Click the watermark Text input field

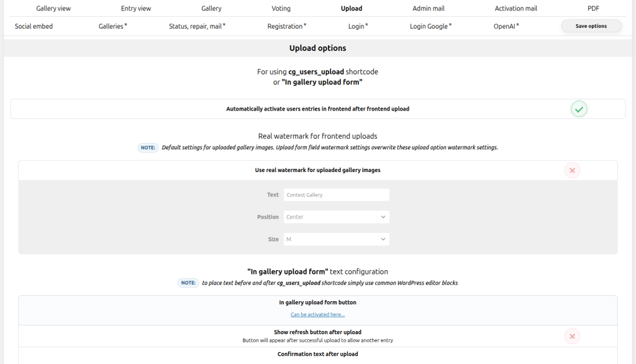336,195
